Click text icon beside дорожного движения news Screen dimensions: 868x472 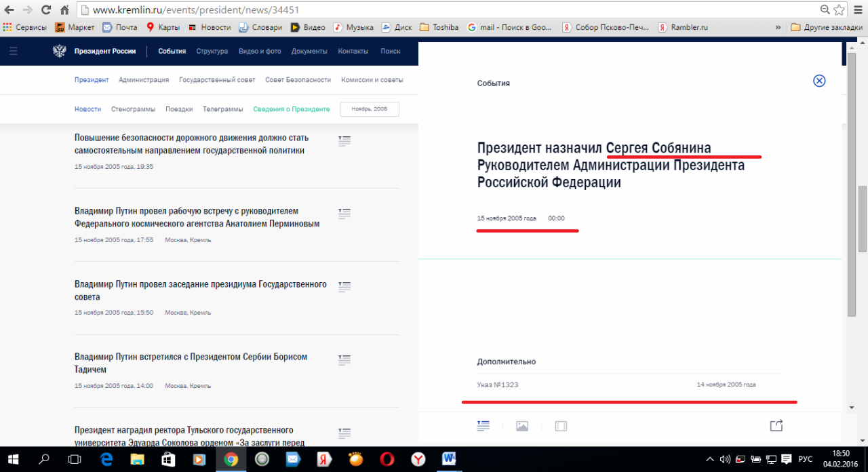[344, 140]
